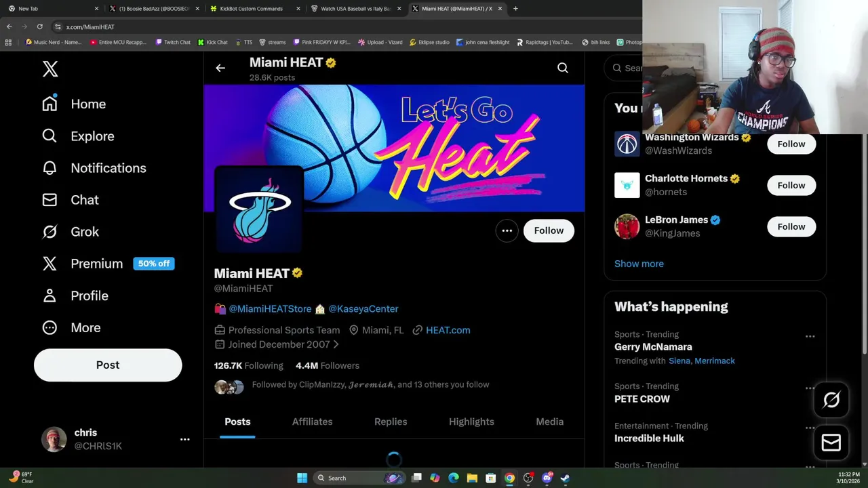Open the floating messages envelope button
This screenshot has width=868, height=488.
click(x=831, y=443)
